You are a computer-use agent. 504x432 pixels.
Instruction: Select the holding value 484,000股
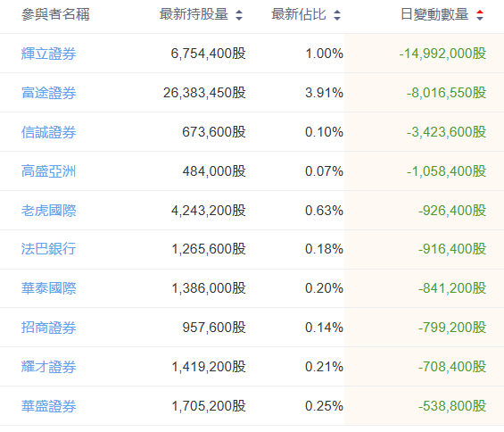point(214,171)
